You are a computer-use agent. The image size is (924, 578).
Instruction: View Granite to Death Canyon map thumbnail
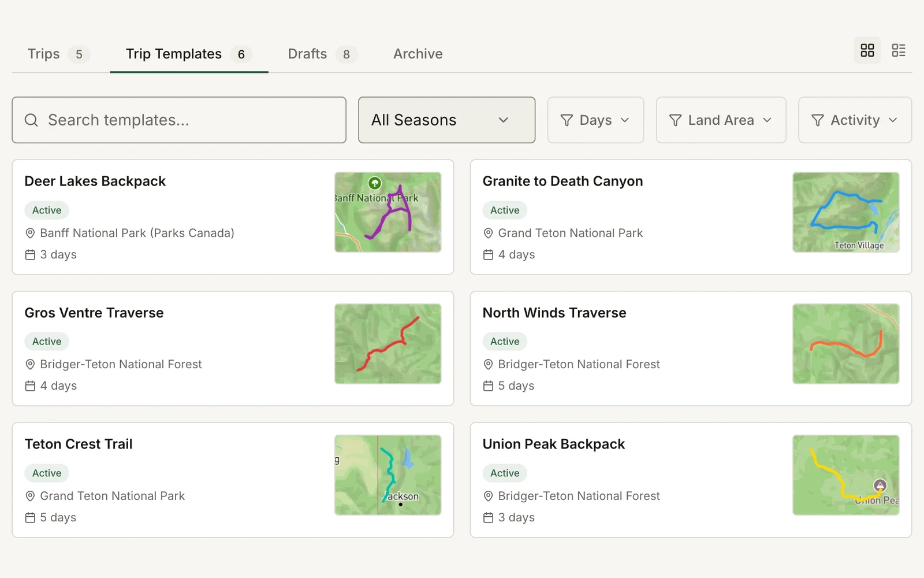(846, 212)
